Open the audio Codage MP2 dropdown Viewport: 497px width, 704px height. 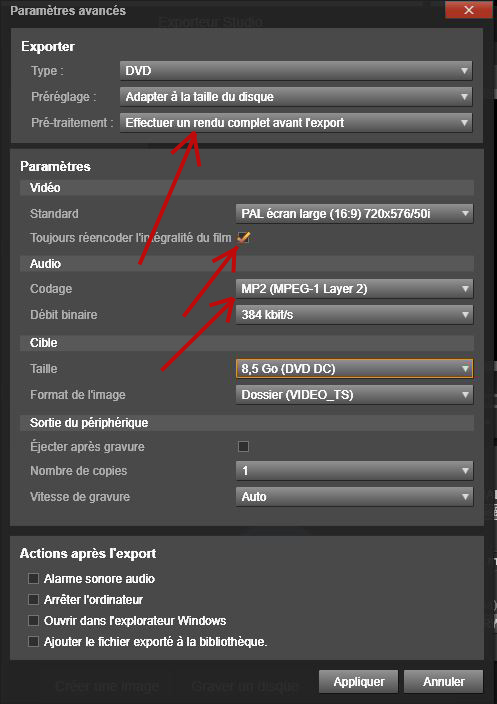pos(354,289)
